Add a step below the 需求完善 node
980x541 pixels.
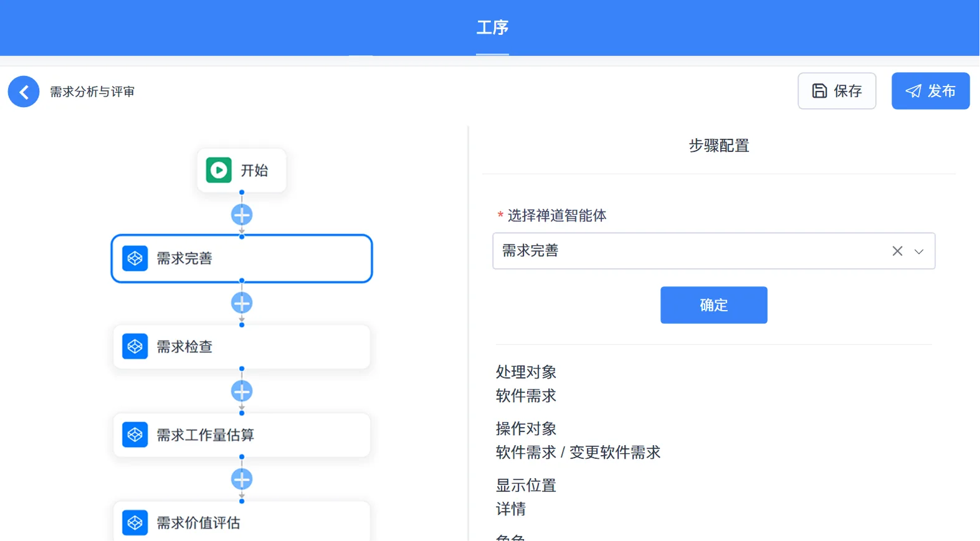coord(242,303)
